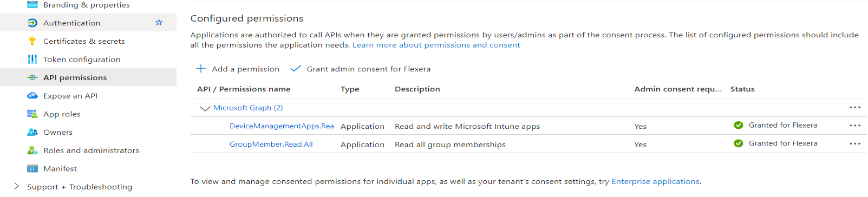This screenshot has height=197, width=868.
Task: Open the ellipsis menu for DeviceManagementApps permission
Action: coord(855,125)
